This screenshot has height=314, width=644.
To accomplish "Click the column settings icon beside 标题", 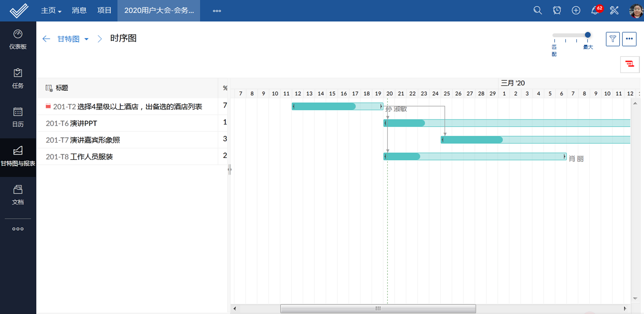I will point(49,88).
